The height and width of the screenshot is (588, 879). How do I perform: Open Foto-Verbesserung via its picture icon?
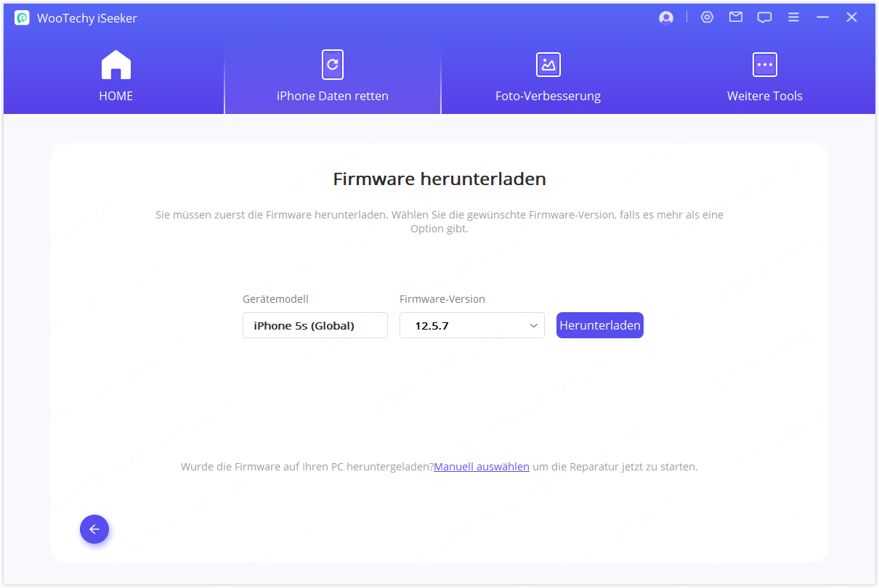(548, 65)
